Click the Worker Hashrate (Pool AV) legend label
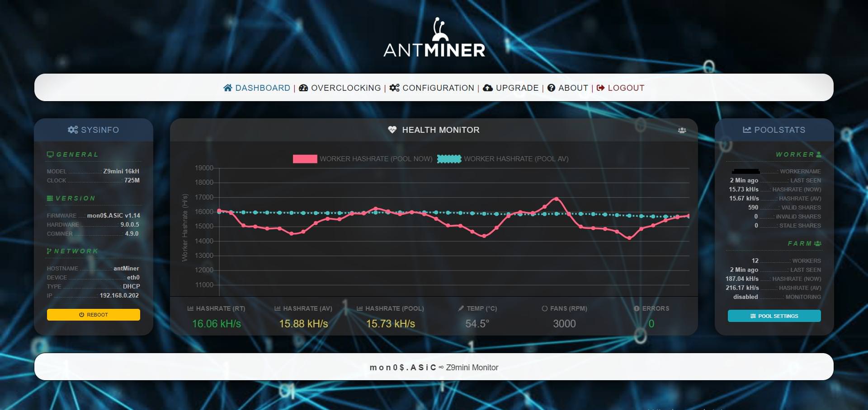The image size is (868, 410). click(x=516, y=159)
